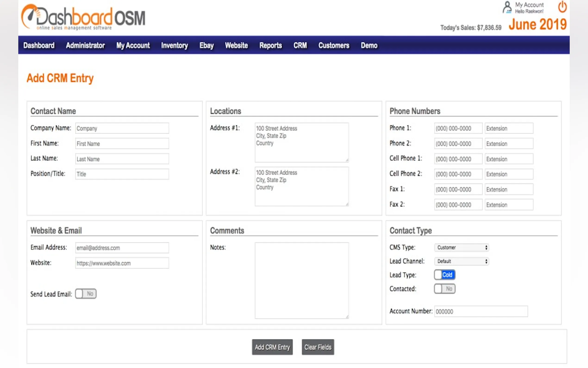Click the Company Name input field
Viewport: 588px width, 368px height.
pyautogui.click(x=122, y=128)
